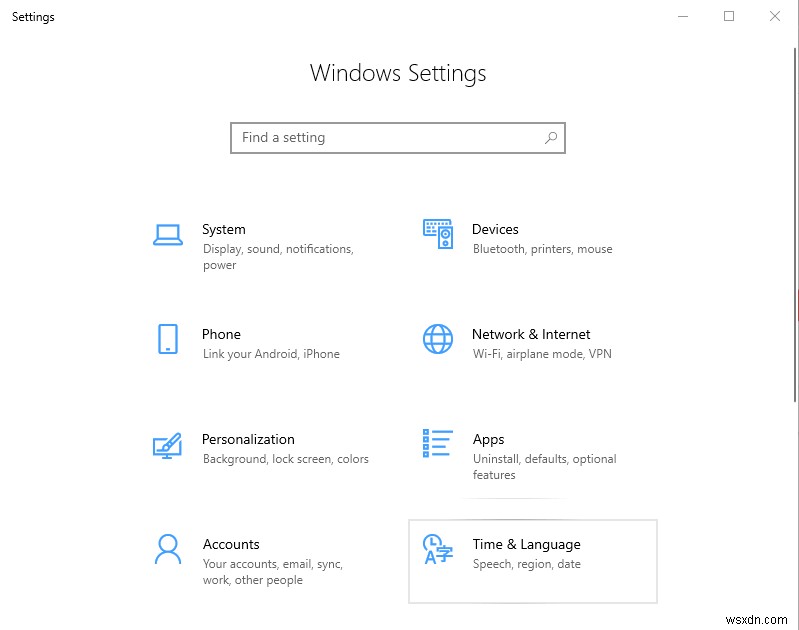Close the Settings window
Screen dimensions: 799x630
click(x=775, y=16)
